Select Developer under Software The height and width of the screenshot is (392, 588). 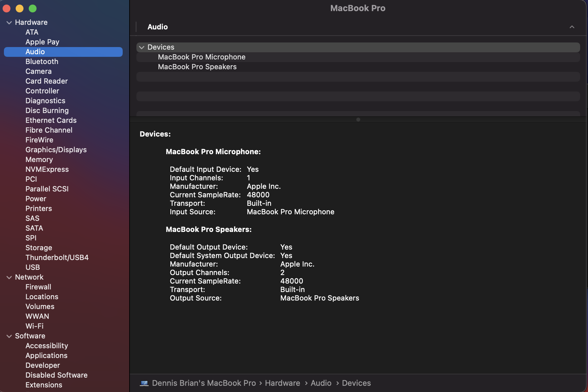pos(43,365)
